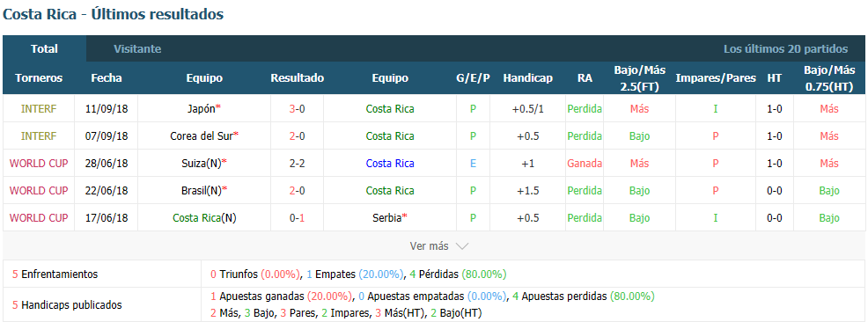The height and width of the screenshot is (322, 868).
Task: Select the Total tab
Action: tap(44, 48)
